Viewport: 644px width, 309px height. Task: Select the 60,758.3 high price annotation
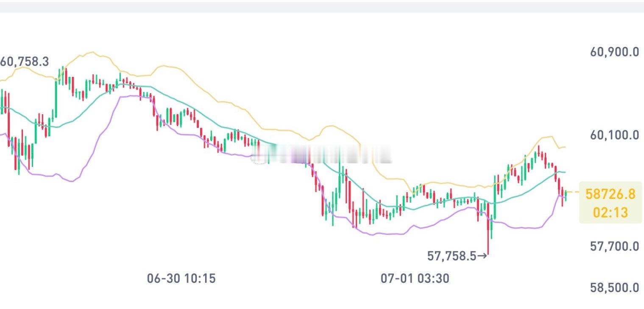(x=25, y=62)
